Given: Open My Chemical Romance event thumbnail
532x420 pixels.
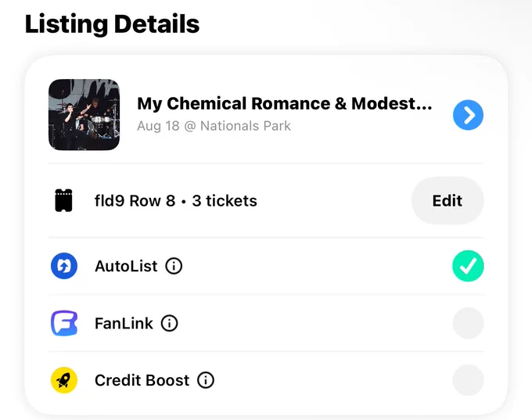Looking at the screenshot, I should point(84,115).
